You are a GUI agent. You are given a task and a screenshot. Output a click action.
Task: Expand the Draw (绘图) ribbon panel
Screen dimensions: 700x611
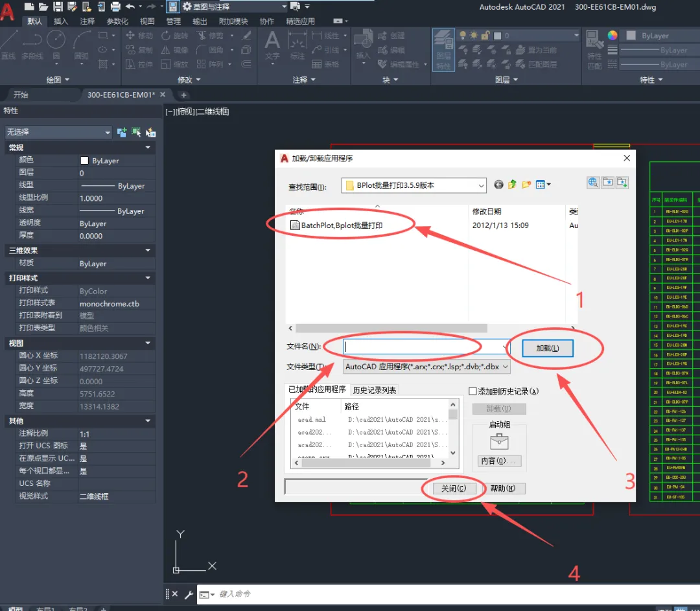(58, 80)
